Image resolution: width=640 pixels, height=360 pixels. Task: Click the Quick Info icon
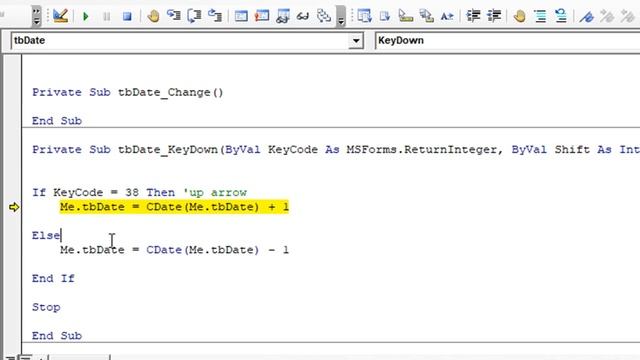[x=406, y=16]
